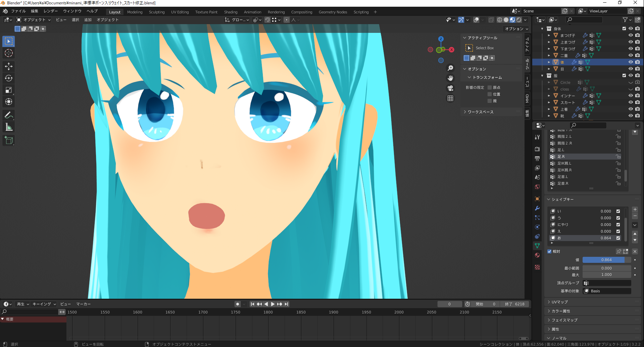
Task: Collapse the シェイプキー panel
Action: [562, 199]
